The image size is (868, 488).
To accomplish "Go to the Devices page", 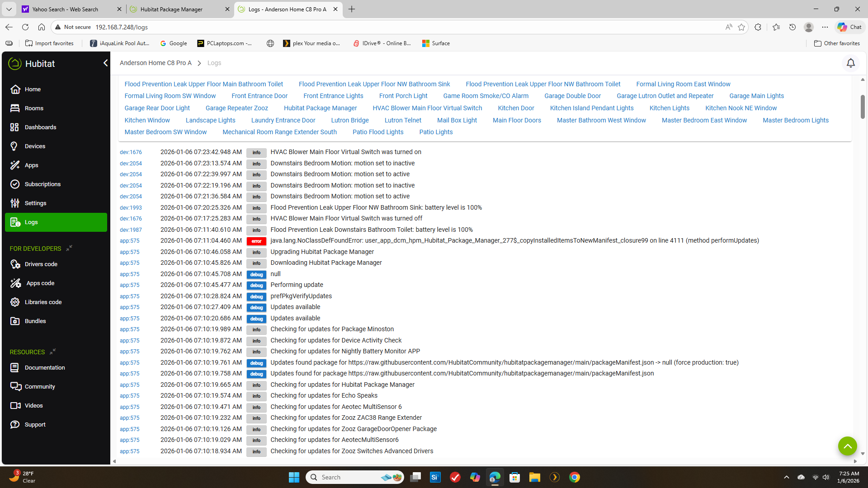I will tap(35, 146).
